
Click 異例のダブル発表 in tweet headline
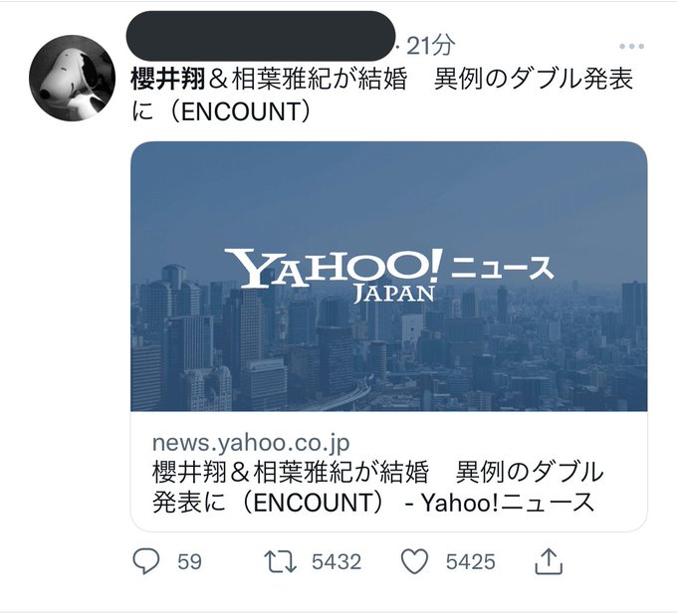(534, 80)
